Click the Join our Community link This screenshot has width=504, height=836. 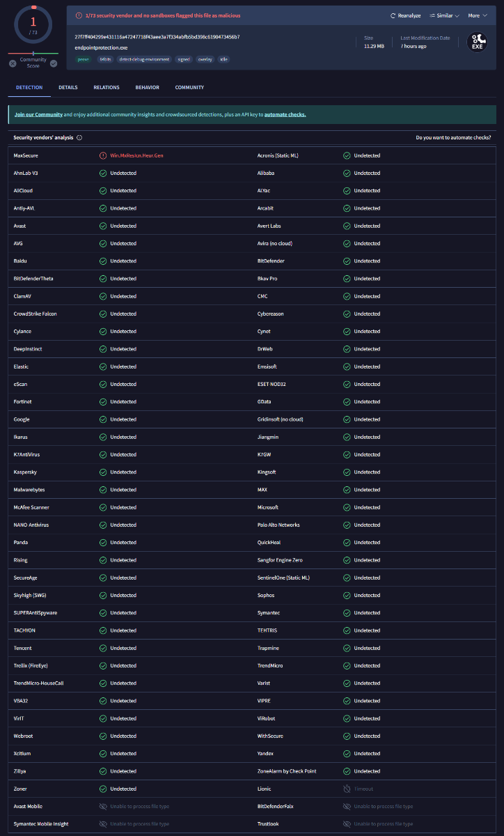click(38, 114)
